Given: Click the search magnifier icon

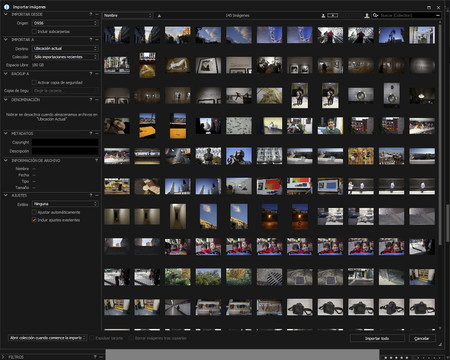Looking at the screenshot, I should tap(376, 15).
